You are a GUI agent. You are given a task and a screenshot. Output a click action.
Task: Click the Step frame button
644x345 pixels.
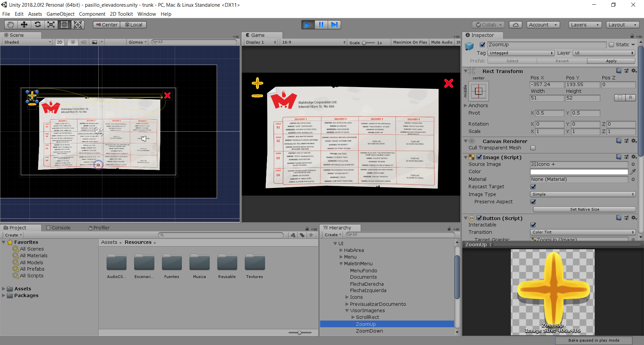coord(334,25)
